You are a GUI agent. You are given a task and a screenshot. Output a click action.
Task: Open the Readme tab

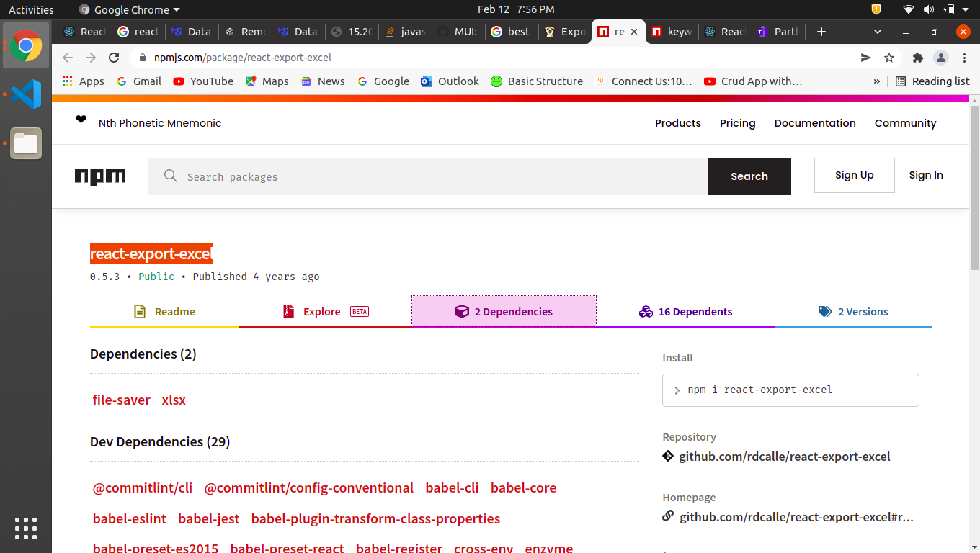[x=164, y=312]
